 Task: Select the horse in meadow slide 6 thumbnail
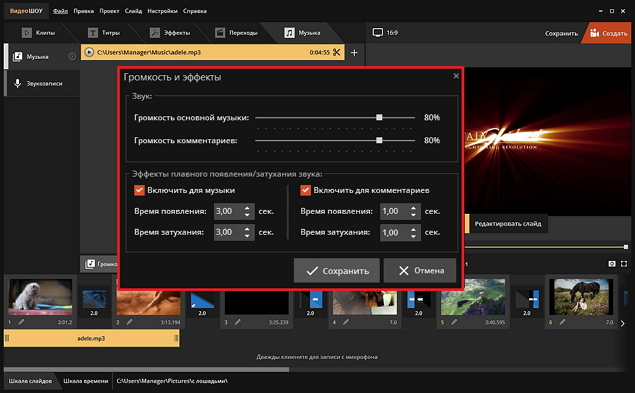point(581,297)
